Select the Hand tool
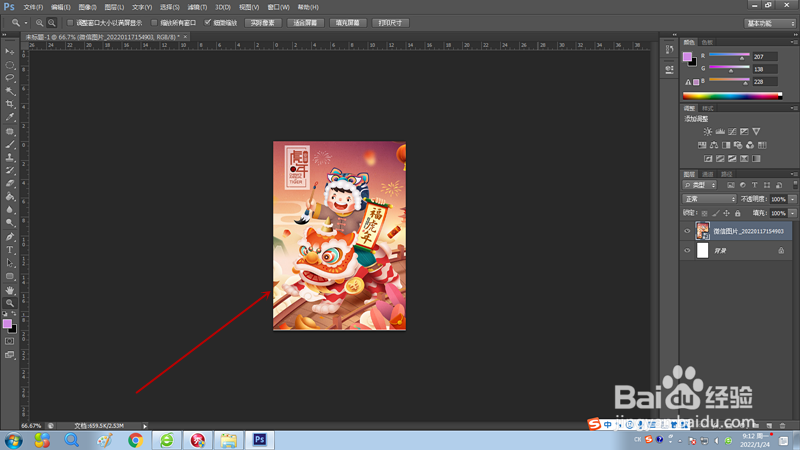The width and height of the screenshot is (800, 450). (x=10, y=290)
